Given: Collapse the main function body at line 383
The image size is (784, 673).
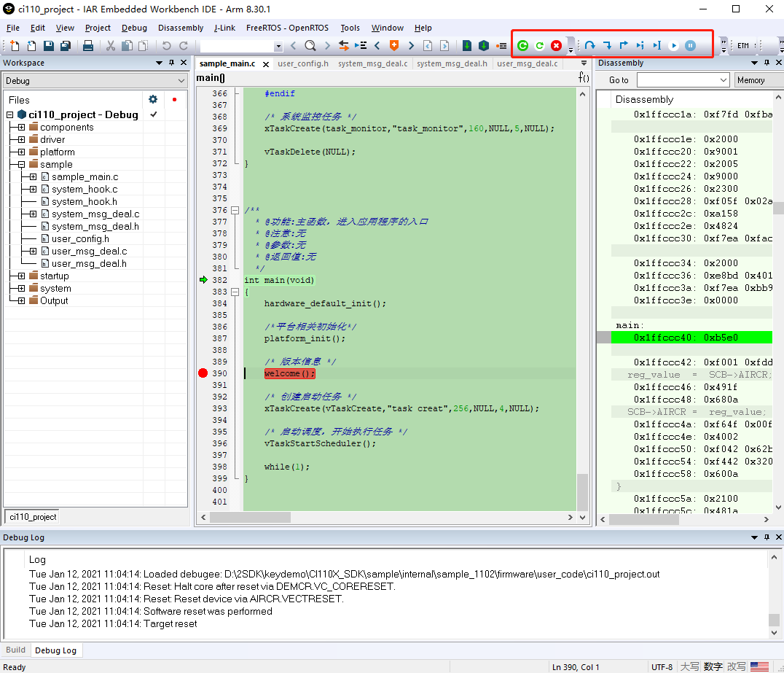Looking at the screenshot, I should (x=235, y=292).
